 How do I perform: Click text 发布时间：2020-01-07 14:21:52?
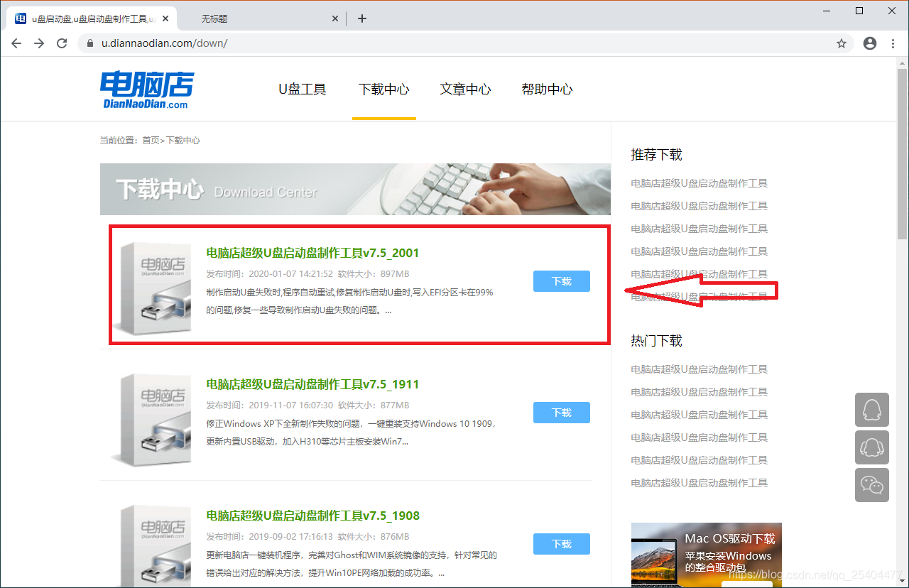coord(270,274)
